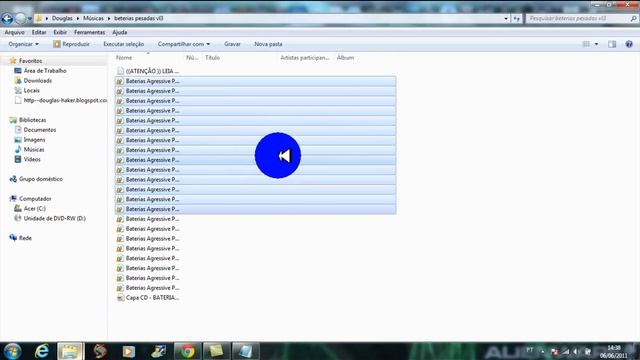
Task: Click baterias pesadas v3 breadcrumb
Action: pyautogui.click(x=139, y=18)
